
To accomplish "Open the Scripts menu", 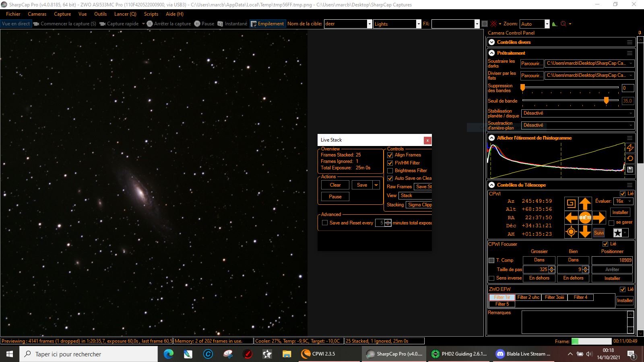I will 151,14.
